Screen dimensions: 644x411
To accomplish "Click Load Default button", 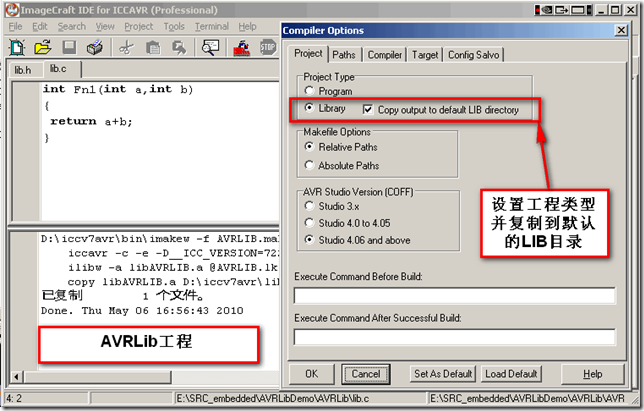I will click(x=511, y=374).
